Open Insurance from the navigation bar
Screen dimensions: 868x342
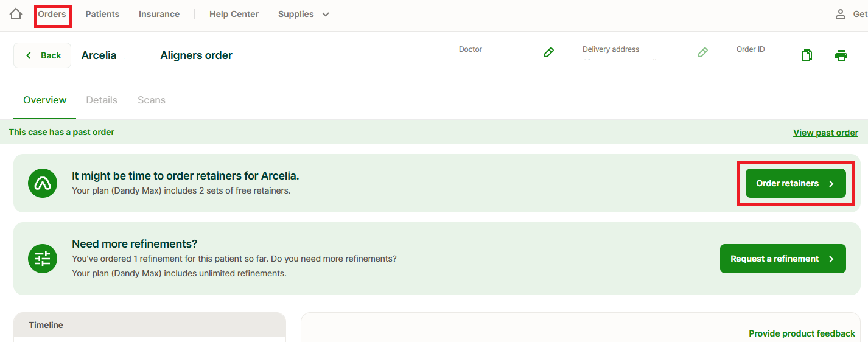(x=159, y=14)
